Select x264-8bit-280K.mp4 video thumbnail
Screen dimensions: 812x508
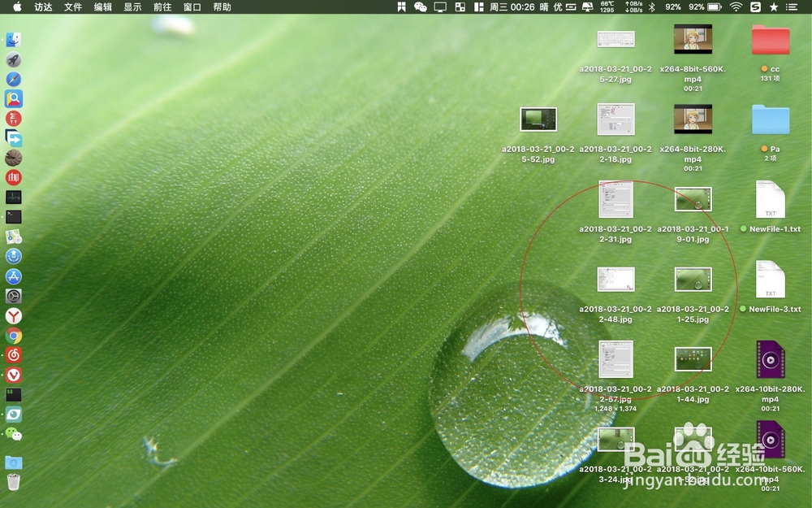693,119
